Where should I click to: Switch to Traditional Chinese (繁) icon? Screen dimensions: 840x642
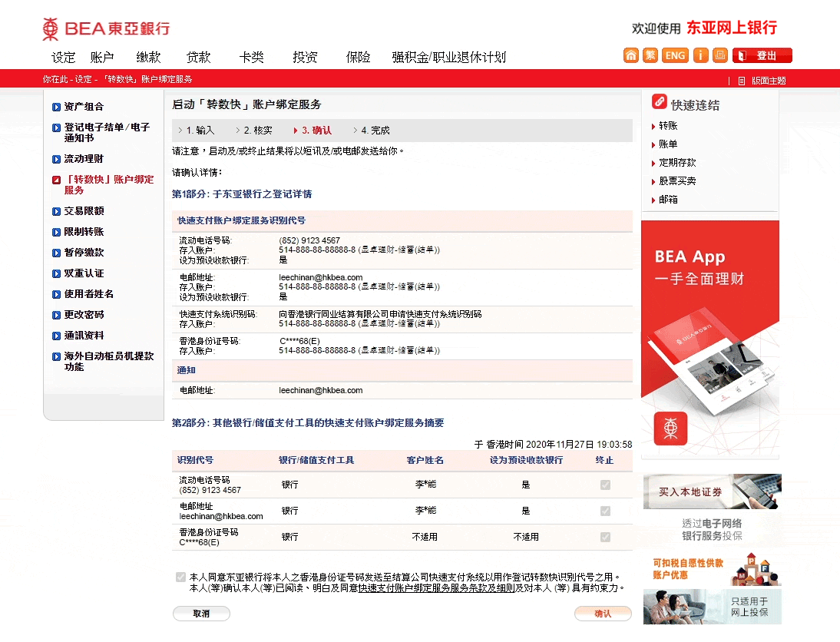(650, 55)
